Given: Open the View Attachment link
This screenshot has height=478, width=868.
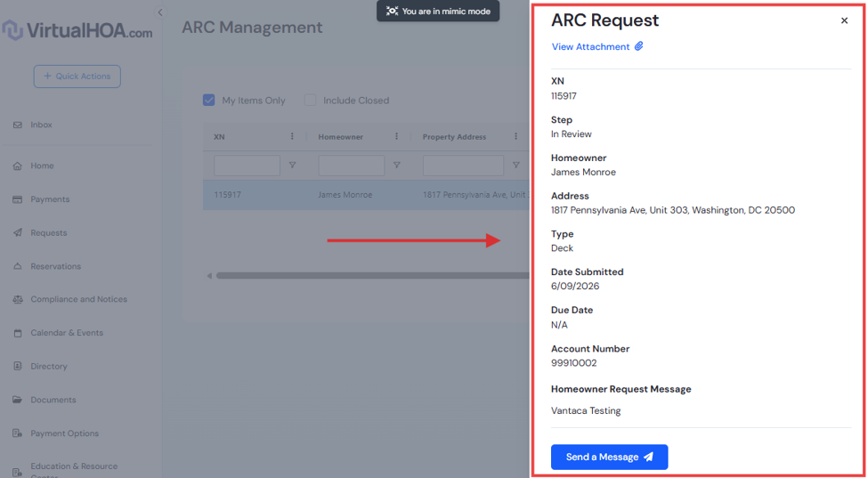Looking at the screenshot, I should (x=590, y=47).
